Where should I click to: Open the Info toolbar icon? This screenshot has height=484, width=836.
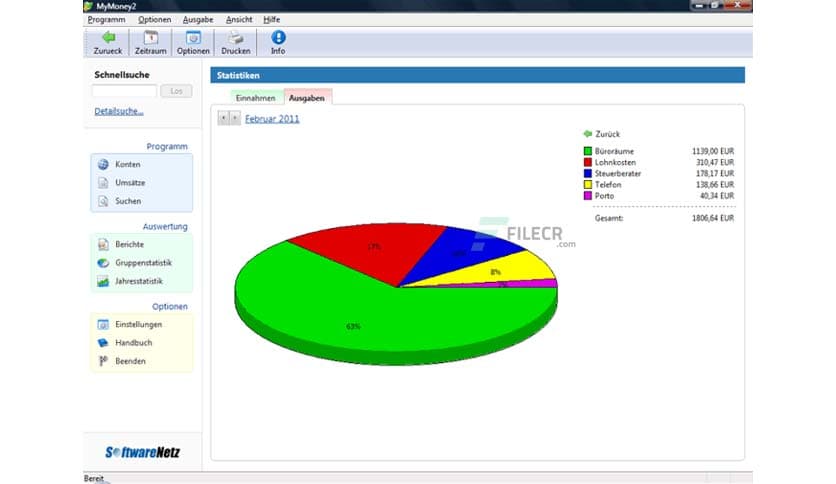click(x=278, y=38)
